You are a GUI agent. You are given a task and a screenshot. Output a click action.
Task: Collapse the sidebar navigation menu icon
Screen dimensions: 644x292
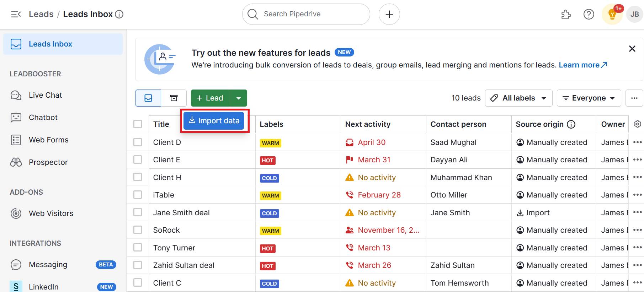click(16, 14)
